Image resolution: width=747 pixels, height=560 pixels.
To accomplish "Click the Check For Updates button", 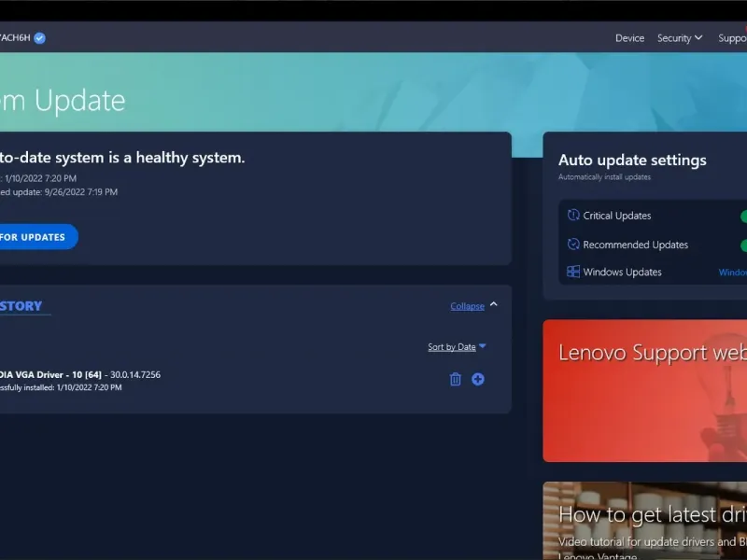I will coord(38,237).
